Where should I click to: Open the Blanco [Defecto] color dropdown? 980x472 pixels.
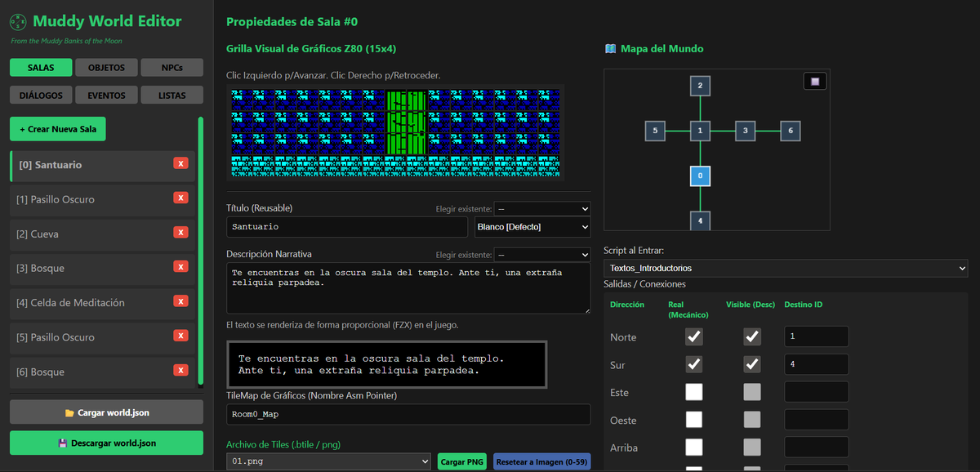click(x=532, y=227)
